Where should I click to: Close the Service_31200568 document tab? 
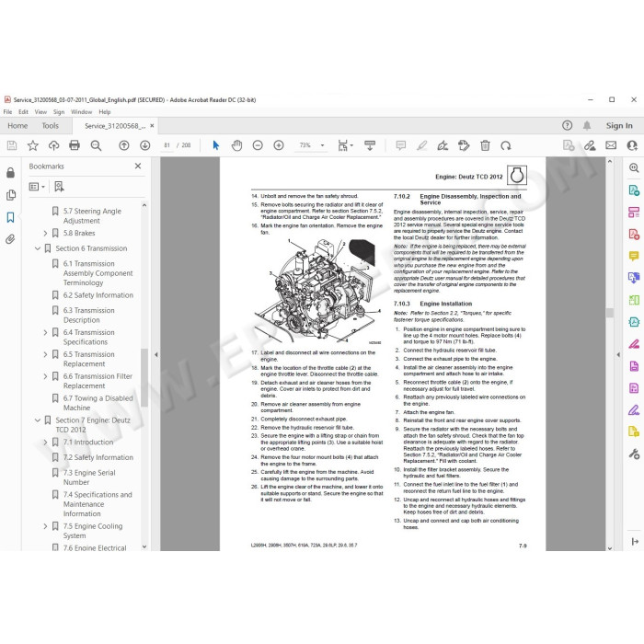tap(152, 126)
